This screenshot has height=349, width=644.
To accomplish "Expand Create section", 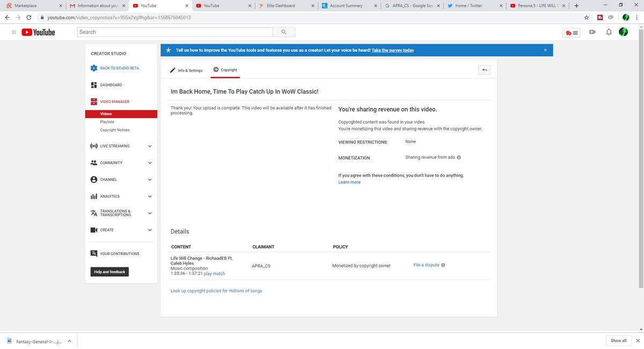I will point(150,230).
